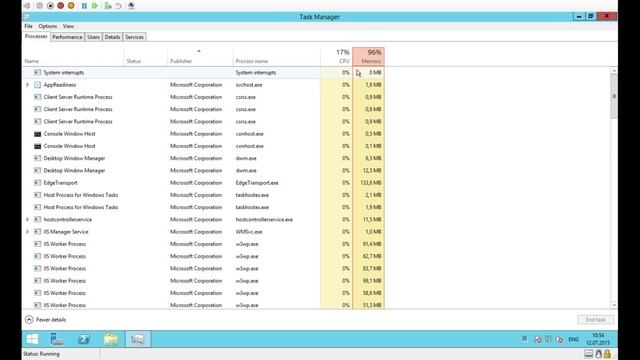This screenshot has height=360, width=640.
Task: Sort by the CPU column header
Action: tap(336, 57)
